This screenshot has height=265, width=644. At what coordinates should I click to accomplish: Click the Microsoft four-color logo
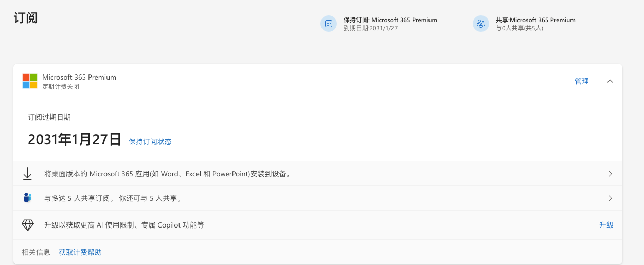click(x=30, y=81)
